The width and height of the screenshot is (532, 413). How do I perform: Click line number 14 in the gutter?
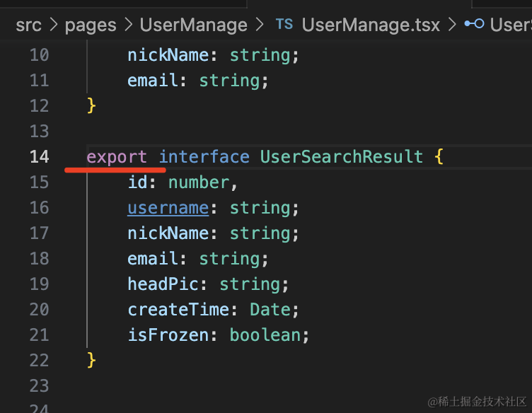(39, 157)
